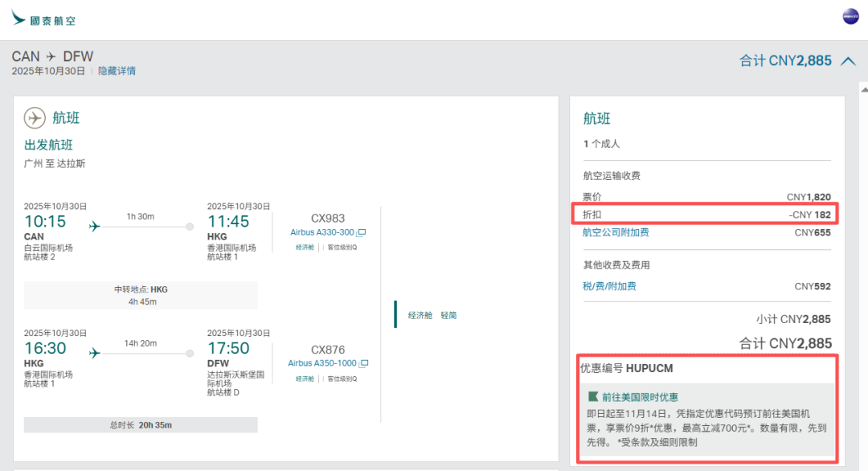
Task: Click the 中转地点 HKG layover bar
Action: 141,295
